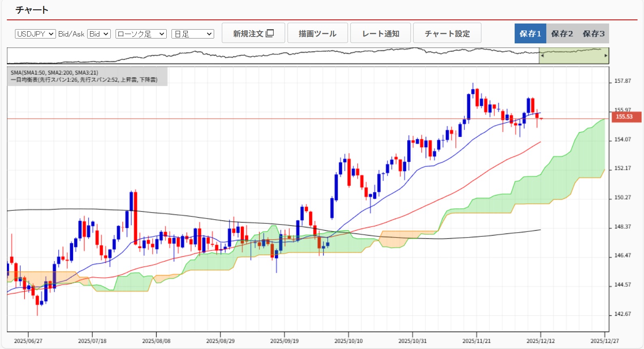644x349 pixels.
Task: Open the ローソク足 chart type dropdown
Action: pos(141,34)
